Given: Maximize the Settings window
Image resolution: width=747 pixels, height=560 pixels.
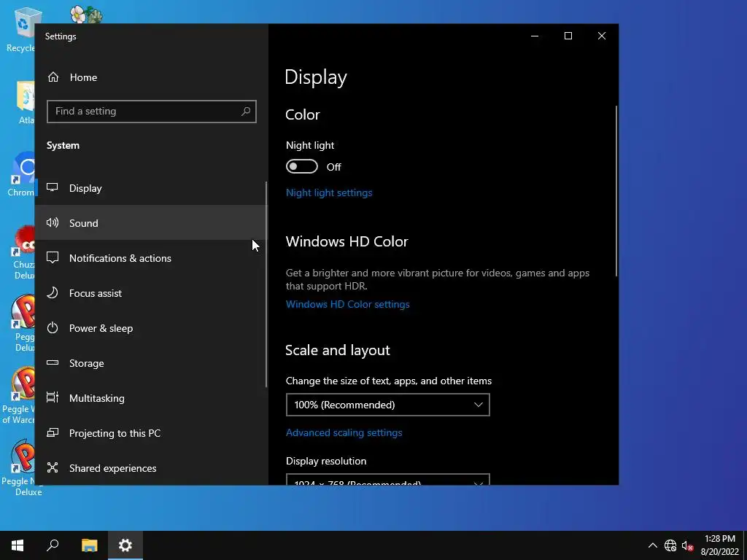Looking at the screenshot, I should point(568,36).
